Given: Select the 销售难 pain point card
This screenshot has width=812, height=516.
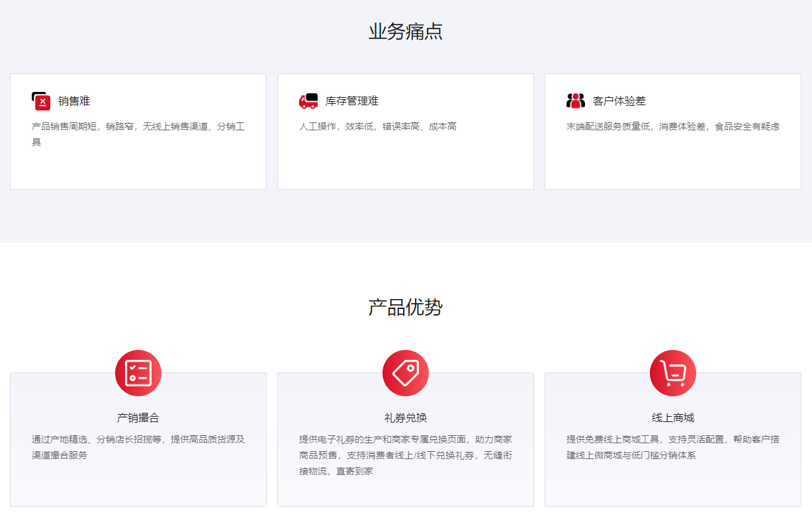Looking at the screenshot, I should (x=138, y=130).
